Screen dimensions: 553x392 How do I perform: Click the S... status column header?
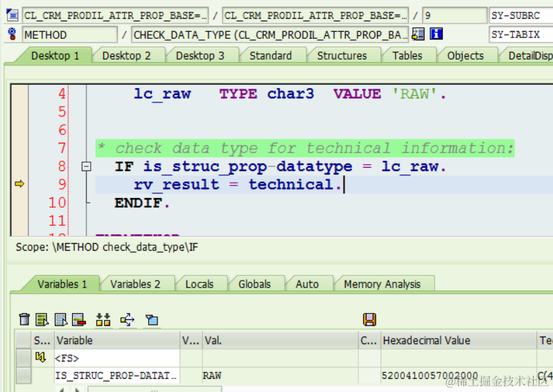click(x=42, y=340)
